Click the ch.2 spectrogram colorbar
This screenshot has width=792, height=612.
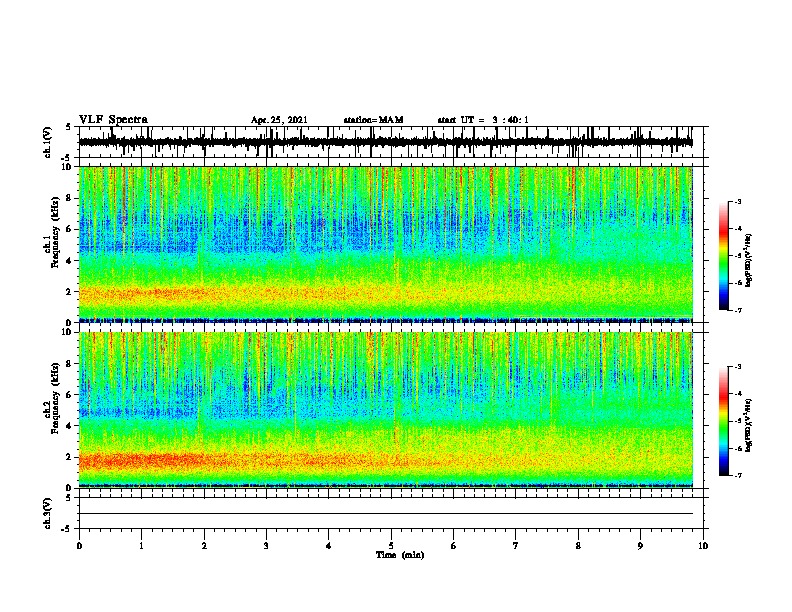(723, 421)
